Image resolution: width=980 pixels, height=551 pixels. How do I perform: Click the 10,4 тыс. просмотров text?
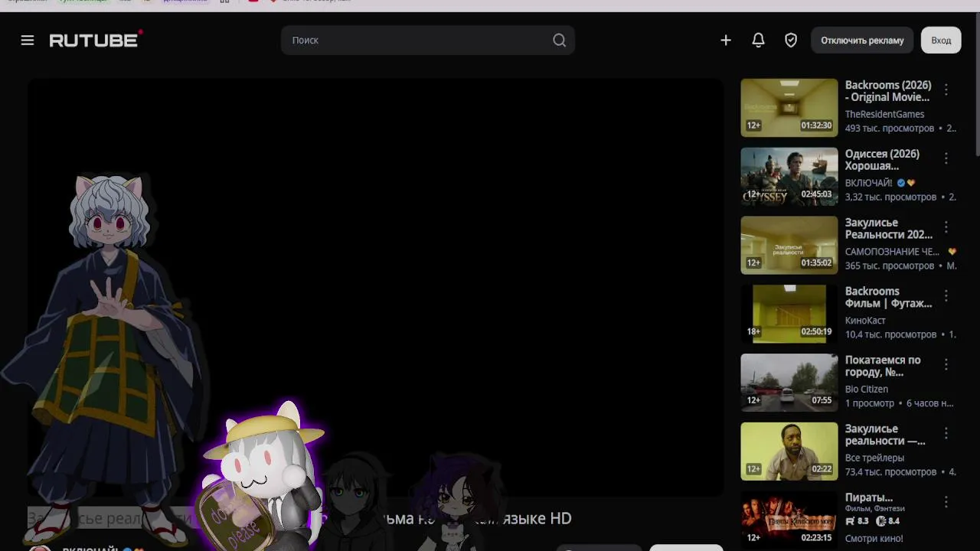(x=891, y=334)
